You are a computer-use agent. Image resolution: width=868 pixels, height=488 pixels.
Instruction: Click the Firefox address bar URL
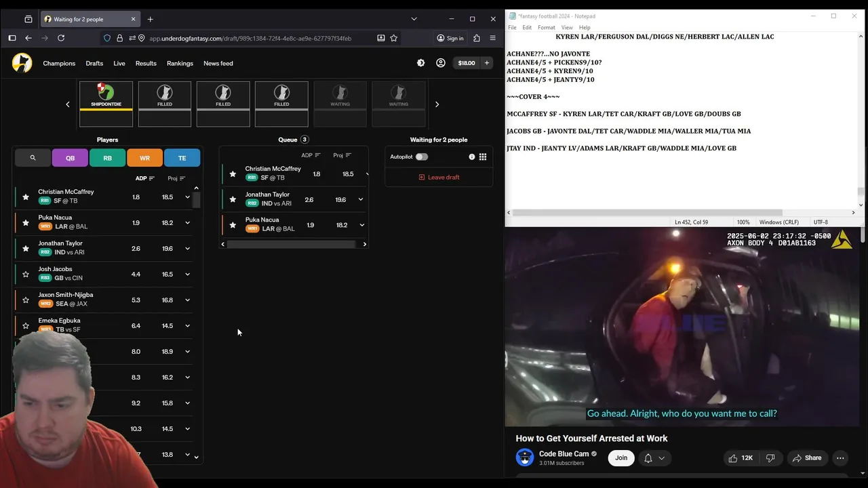(x=250, y=38)
